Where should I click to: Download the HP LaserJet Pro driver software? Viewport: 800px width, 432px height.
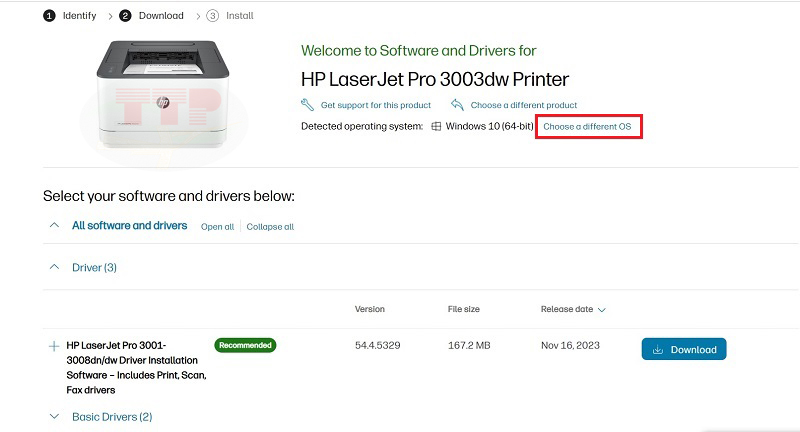click(684, 349)
